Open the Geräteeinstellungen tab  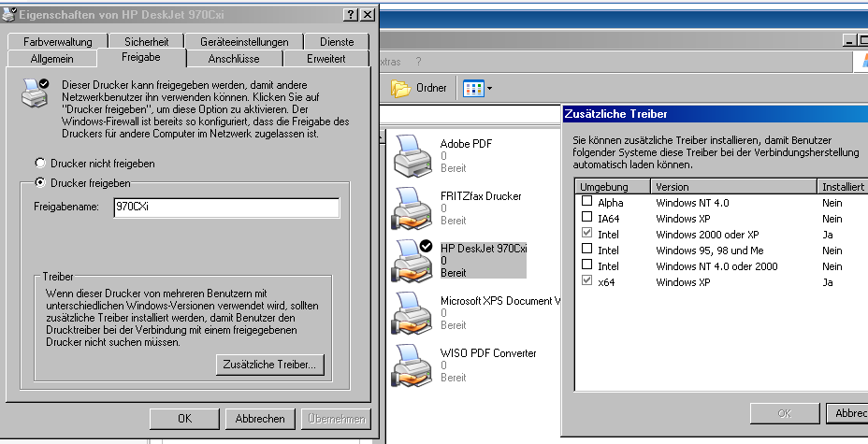244,41
